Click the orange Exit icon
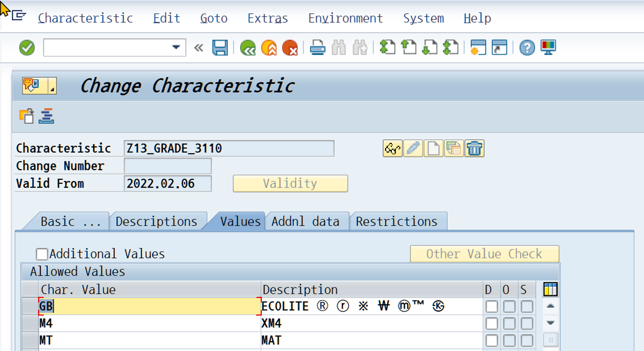Viewport: 644px width, 351px height. [x=269, y=48]
